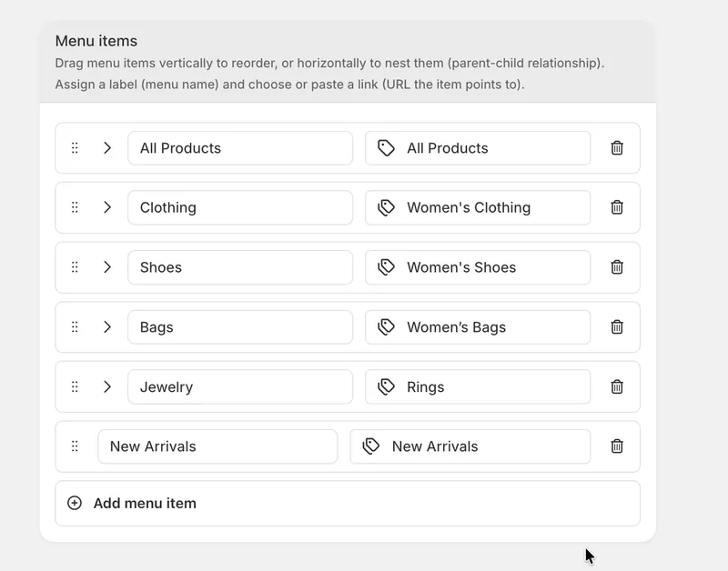Click plus circle icon in Add menu item
This screenshot has width=728, height=571.
(75, 503)
